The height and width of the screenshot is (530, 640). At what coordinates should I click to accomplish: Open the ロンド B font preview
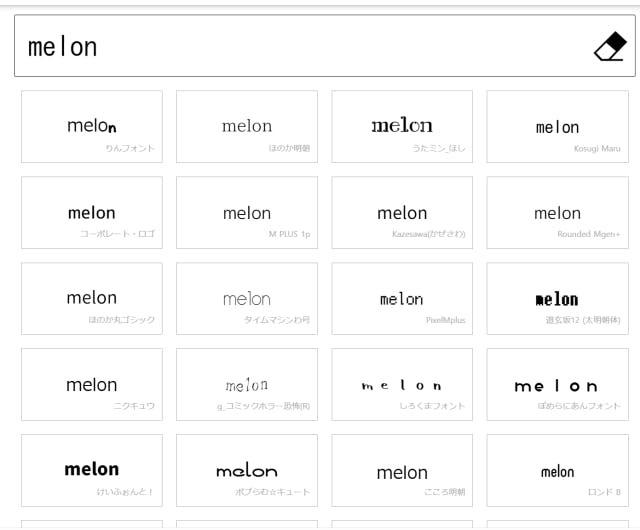[x=557, y=471]
